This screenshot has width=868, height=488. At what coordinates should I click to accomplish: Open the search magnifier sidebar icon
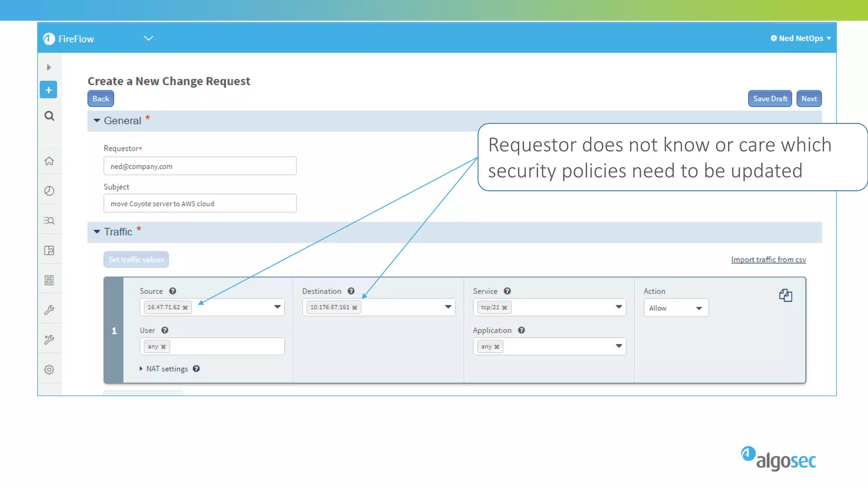pos(49,116)
